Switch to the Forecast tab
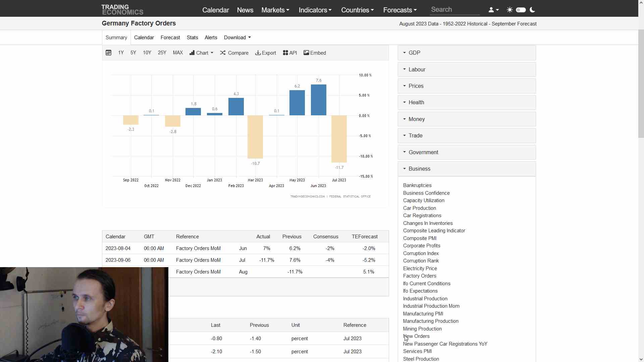This screenshot has height=362, width=644. pyautogui.click(x=170, y=38)
